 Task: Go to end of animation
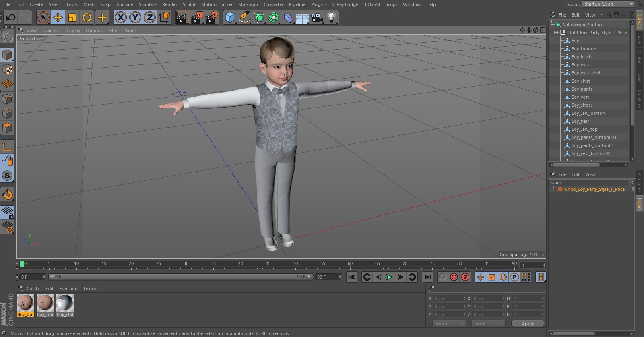coord(427,277)
